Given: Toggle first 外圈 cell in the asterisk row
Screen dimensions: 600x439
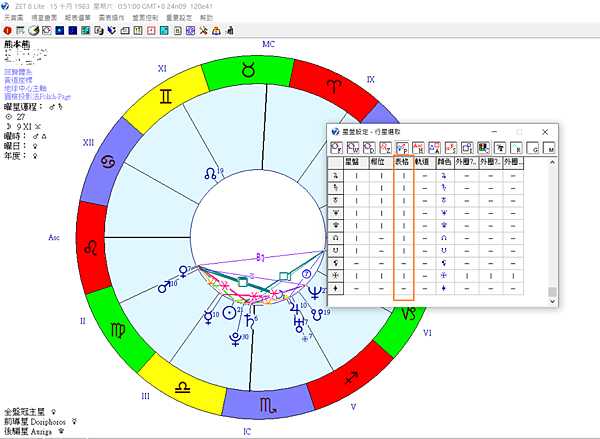Looking at the screenshot, I should 466,276.
